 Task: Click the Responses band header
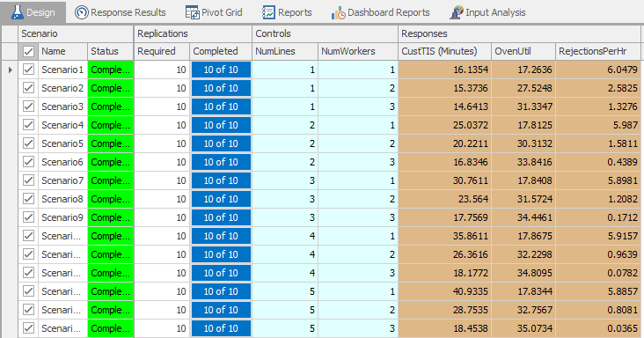tap(520, 33)
